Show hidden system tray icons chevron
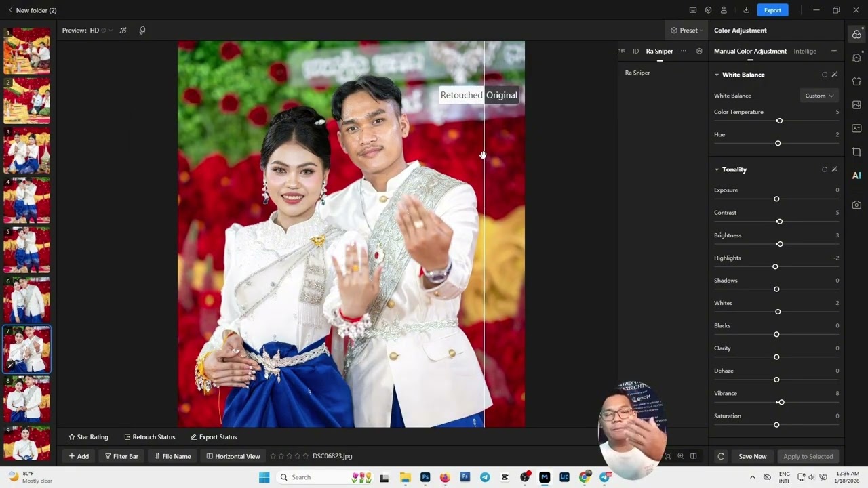The image size is (868, 488). point(752,477)
